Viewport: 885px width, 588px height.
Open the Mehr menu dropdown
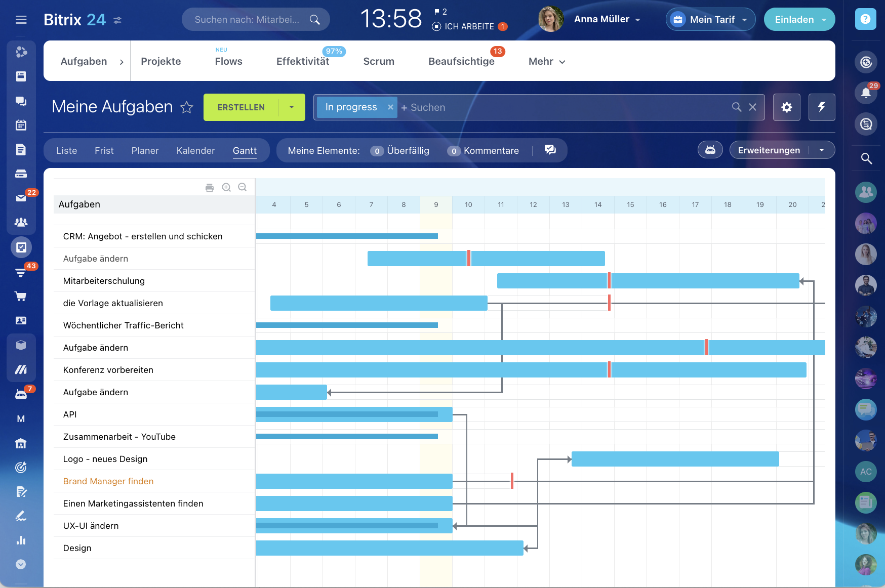547,61
